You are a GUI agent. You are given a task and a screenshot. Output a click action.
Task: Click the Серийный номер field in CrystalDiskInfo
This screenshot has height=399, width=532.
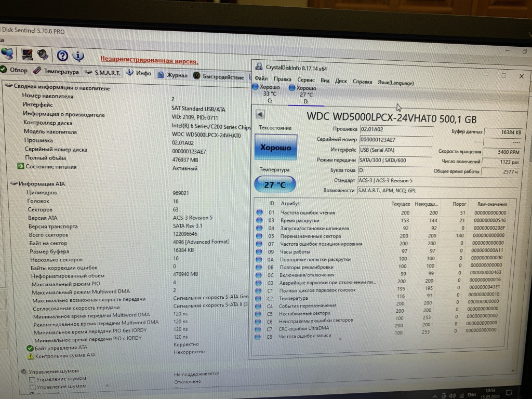pyautogui.click(x=395, y=139)
